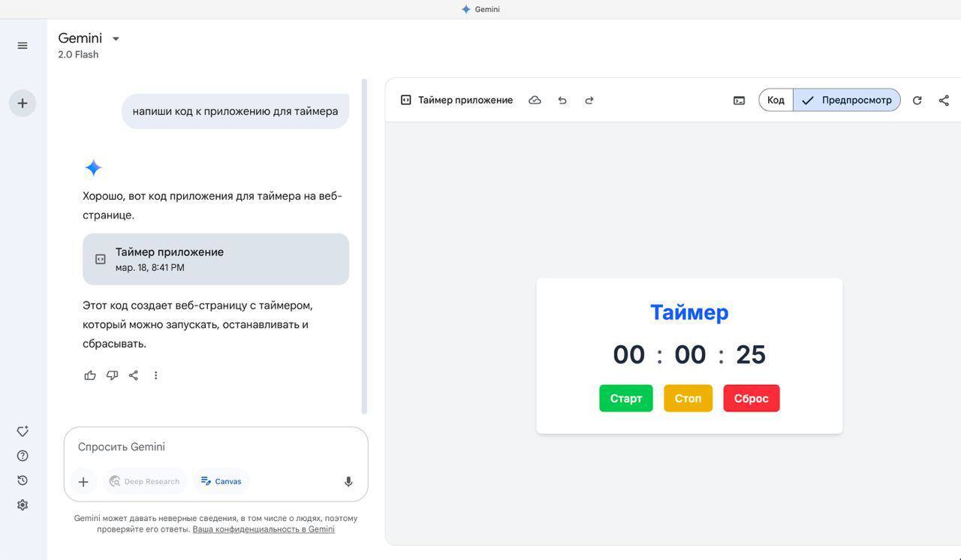Image resolution: width=961 pixels, height=560 pixels.
Task: Share the response via share icon
Action: (134, 375)
